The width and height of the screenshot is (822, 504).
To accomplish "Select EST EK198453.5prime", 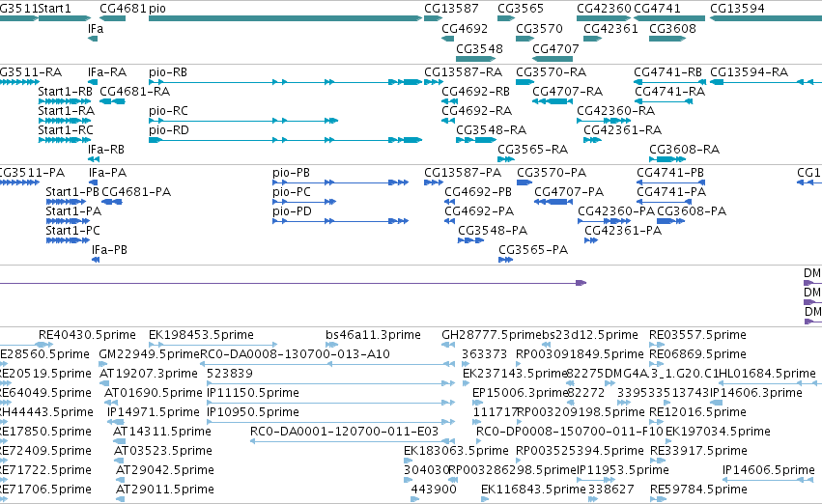I will pos(213,345).
